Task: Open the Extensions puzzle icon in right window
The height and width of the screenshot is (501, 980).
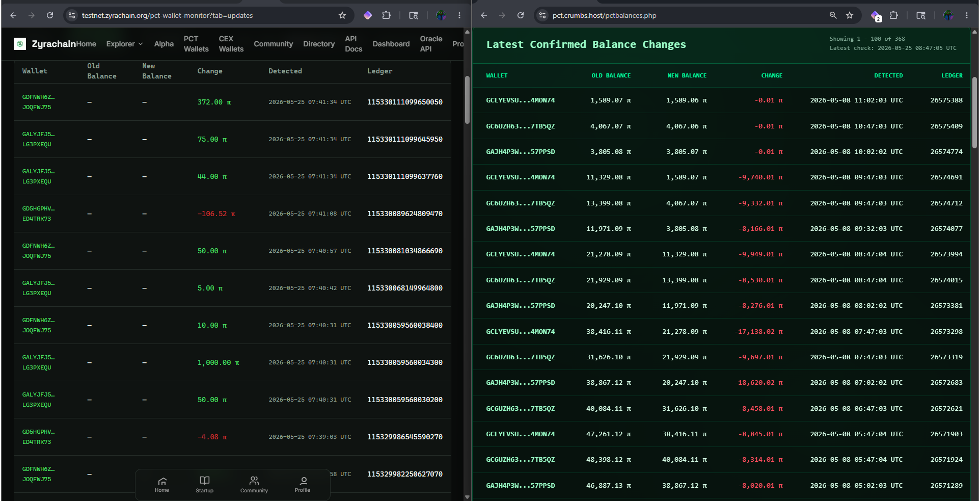Action: click(894, 15)
